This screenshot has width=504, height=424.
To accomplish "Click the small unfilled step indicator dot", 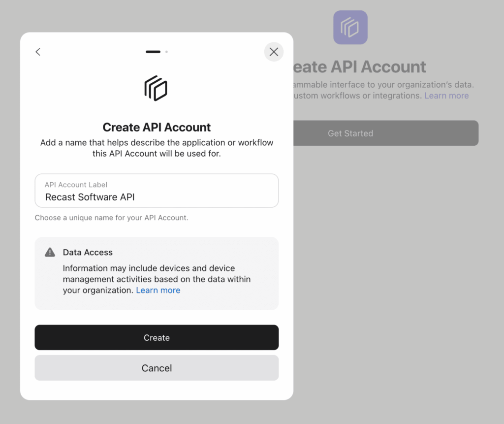I will pos(166,51).
